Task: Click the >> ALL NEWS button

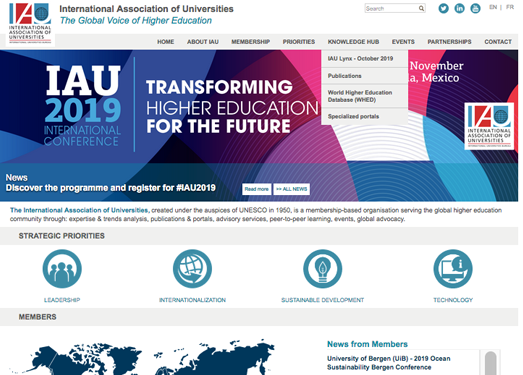Action: [x=292, y=189]
